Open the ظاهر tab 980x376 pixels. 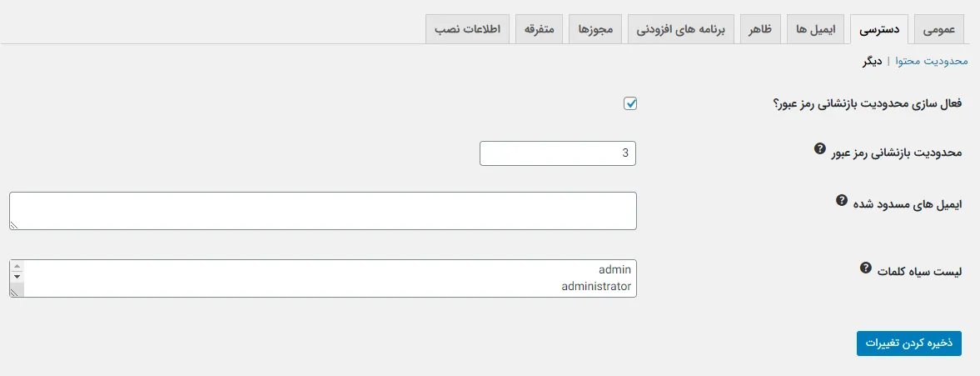pyautogui.click(x=760, y=29)
